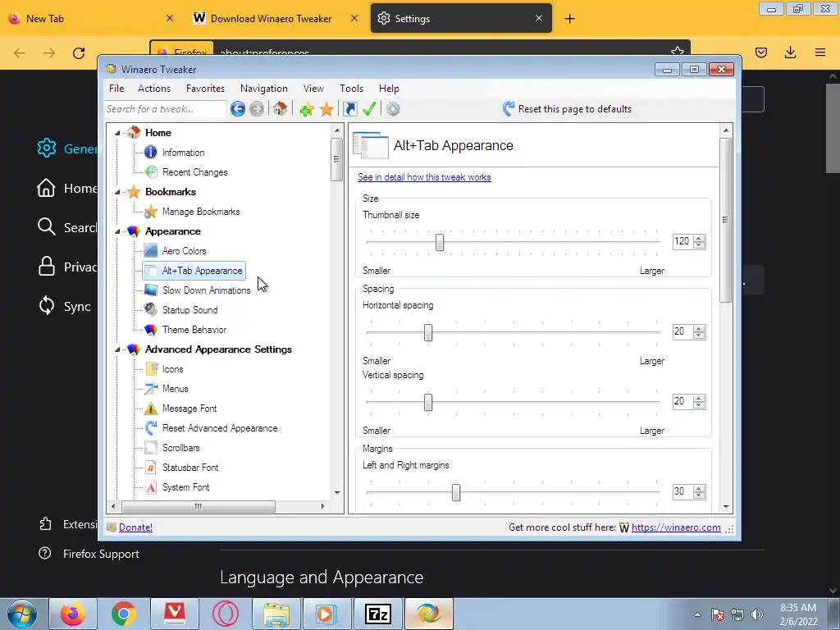
Task: Switch to Download Winaero Tweaker browser tab
Action: tap(272, 19)
